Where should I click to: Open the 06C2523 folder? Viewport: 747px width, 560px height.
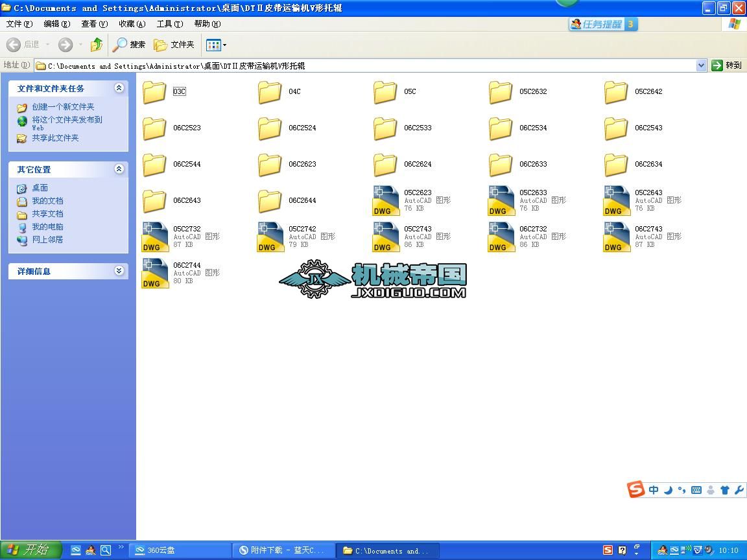coord(154,128)
